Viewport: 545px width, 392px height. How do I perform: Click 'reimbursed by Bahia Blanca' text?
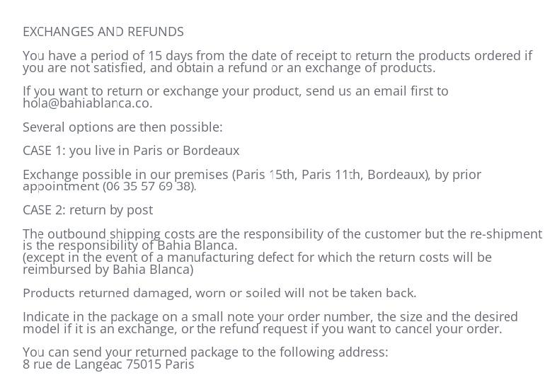tap(108, 270)
